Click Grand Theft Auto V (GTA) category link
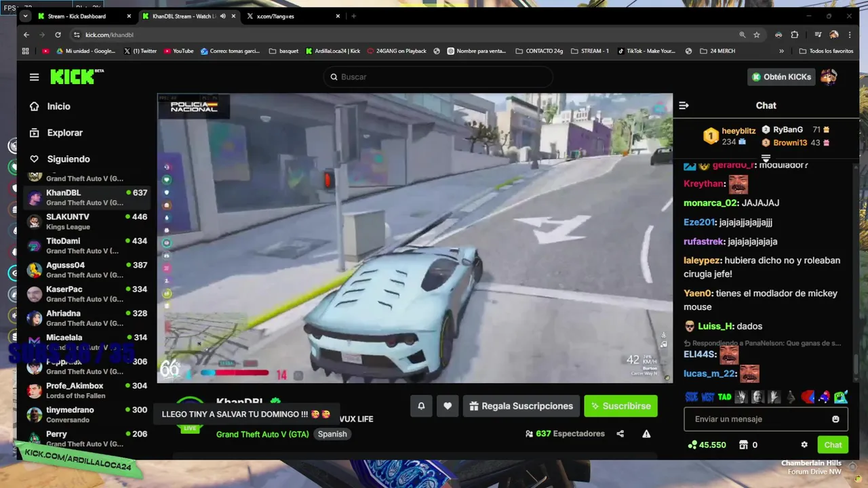The width and height of the screenshot is (868, 488). pyautogui.click(x=262, y=434)
